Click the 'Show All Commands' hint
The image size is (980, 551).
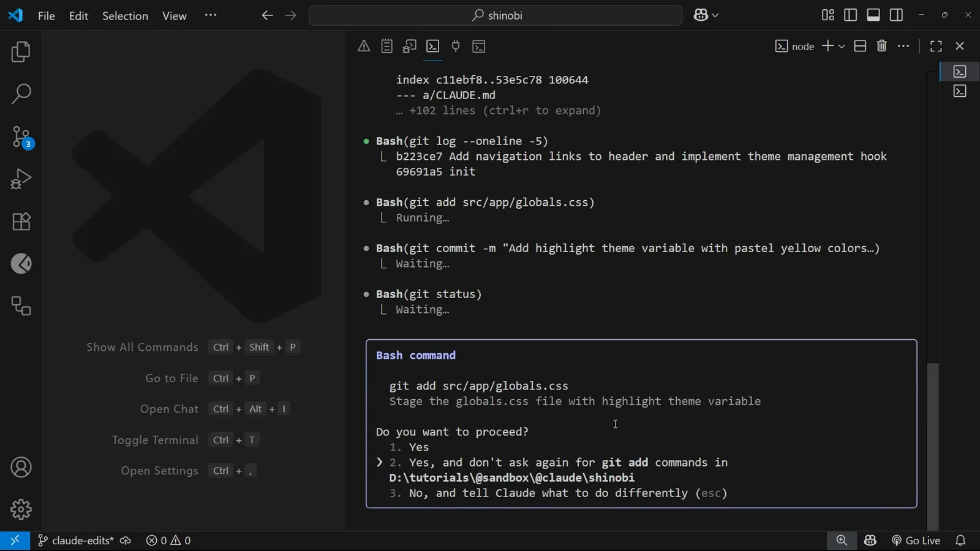pos(142,347)
